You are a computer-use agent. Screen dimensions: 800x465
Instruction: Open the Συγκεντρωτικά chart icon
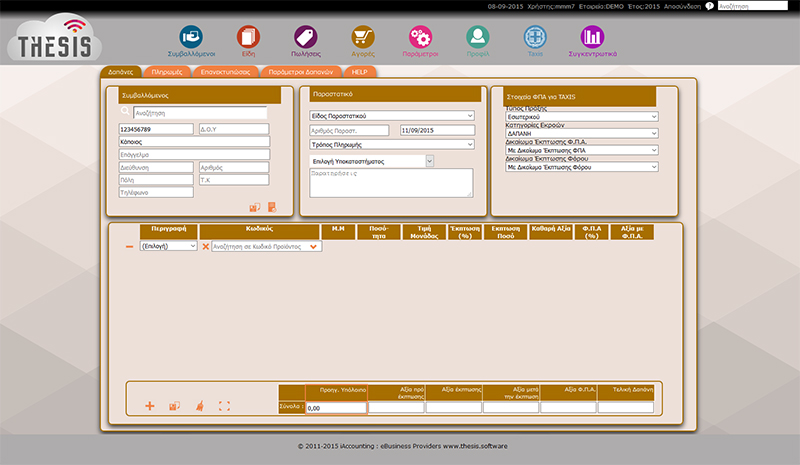click(x=593, y=38)
